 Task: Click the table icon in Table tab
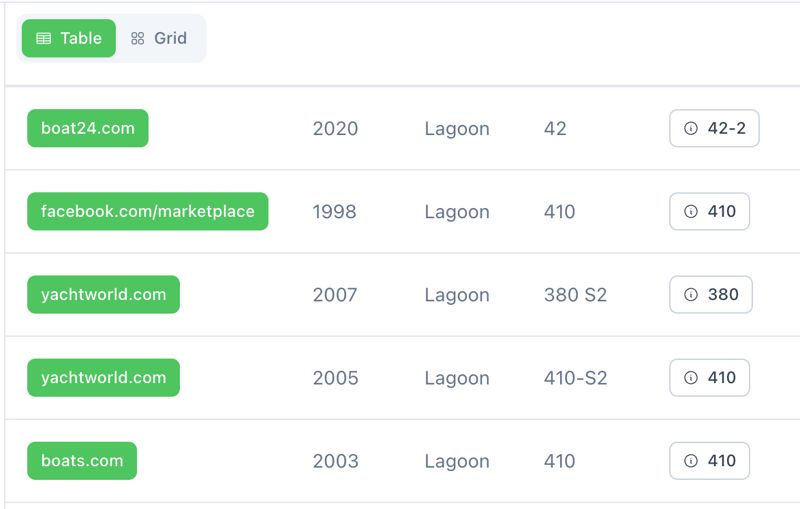43,38
